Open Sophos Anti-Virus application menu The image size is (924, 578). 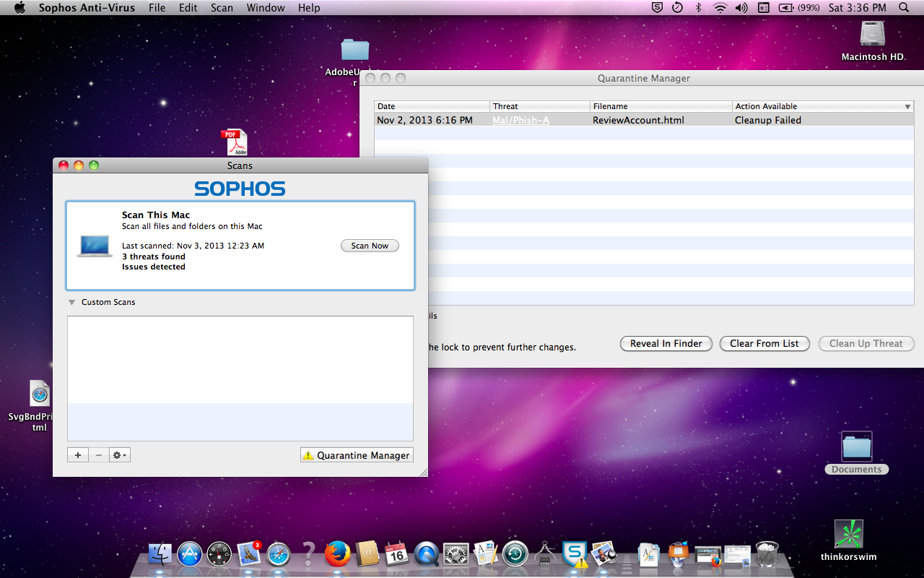[x=87, y=8]
